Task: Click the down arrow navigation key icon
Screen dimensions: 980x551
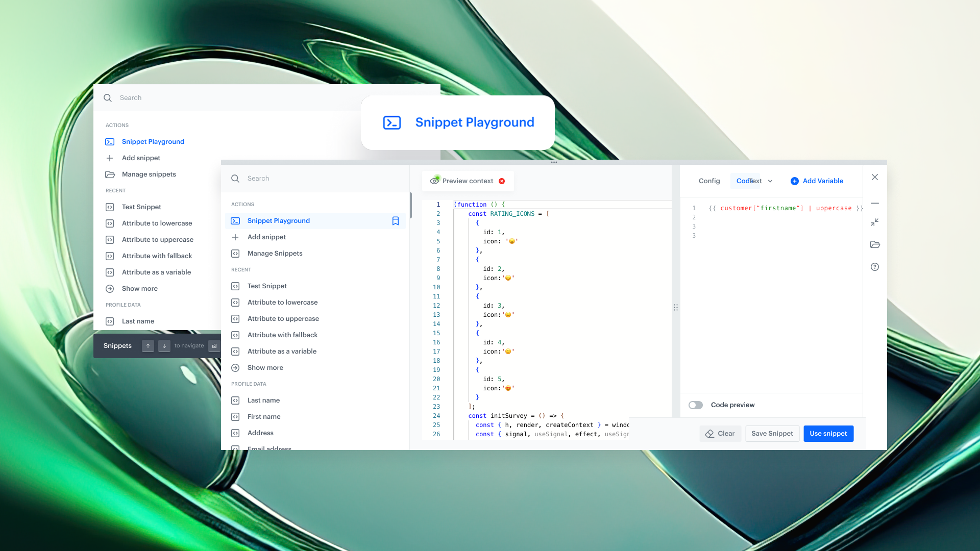Action: click(x=164, y=346)
